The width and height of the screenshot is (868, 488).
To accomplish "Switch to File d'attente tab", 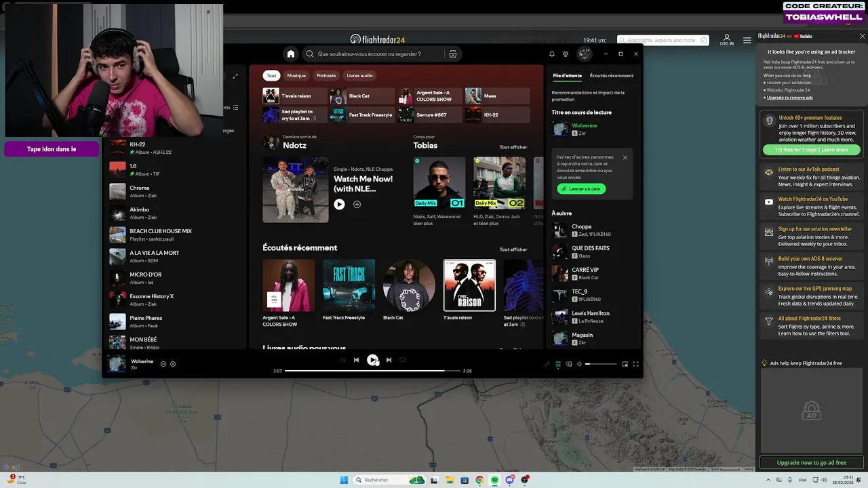I will tap(567, 75).
